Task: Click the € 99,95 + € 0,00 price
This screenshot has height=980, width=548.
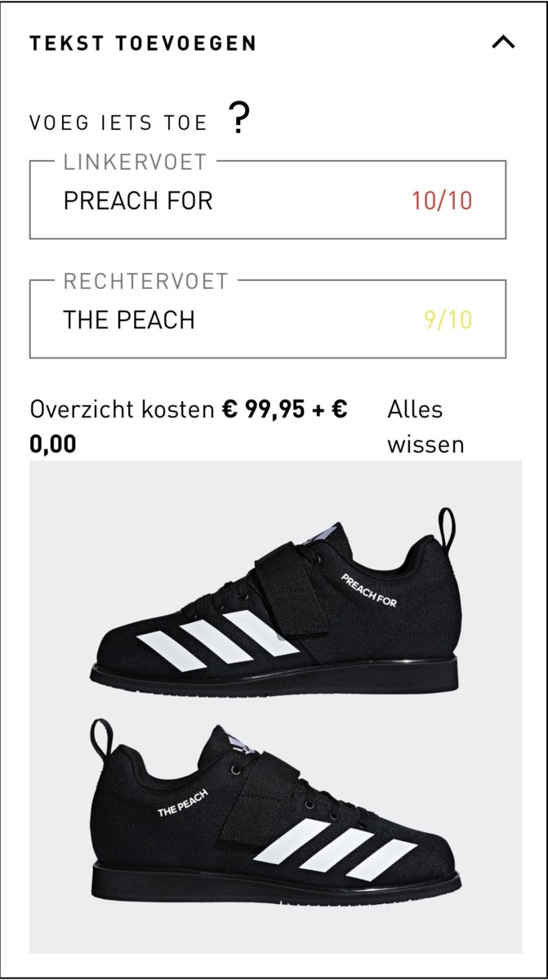Action: click(x=189, y=426)
